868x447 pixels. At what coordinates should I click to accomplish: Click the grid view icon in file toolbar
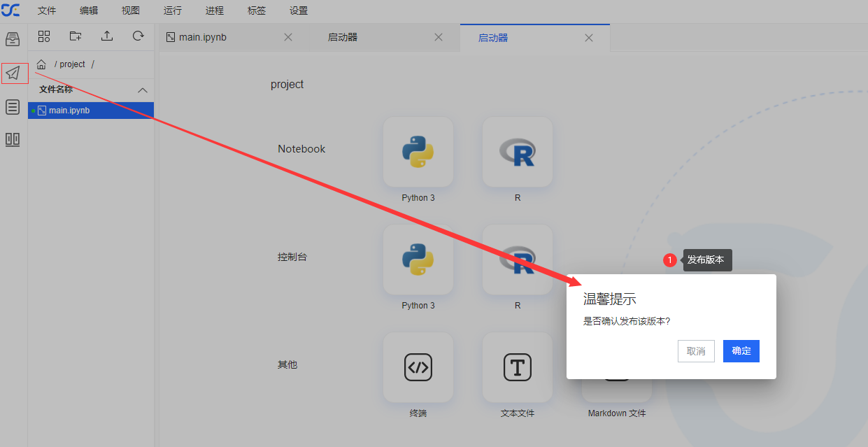pyautogui.click(x=44, y=36)
